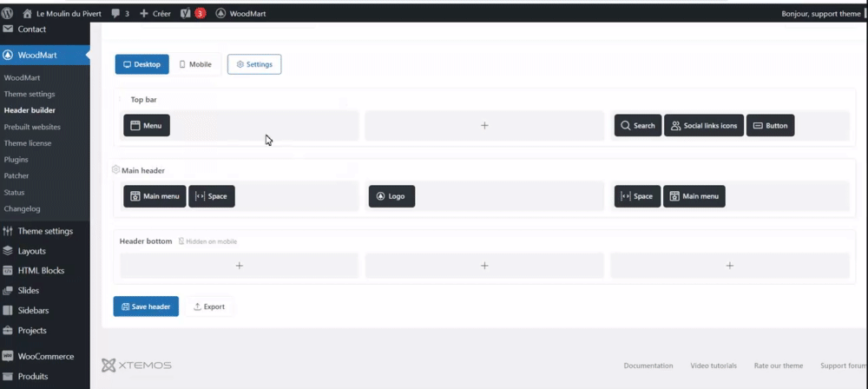868x389 pixels.
Task: Select left Space element
Action: pyautogui.click(x=212, y=196)
